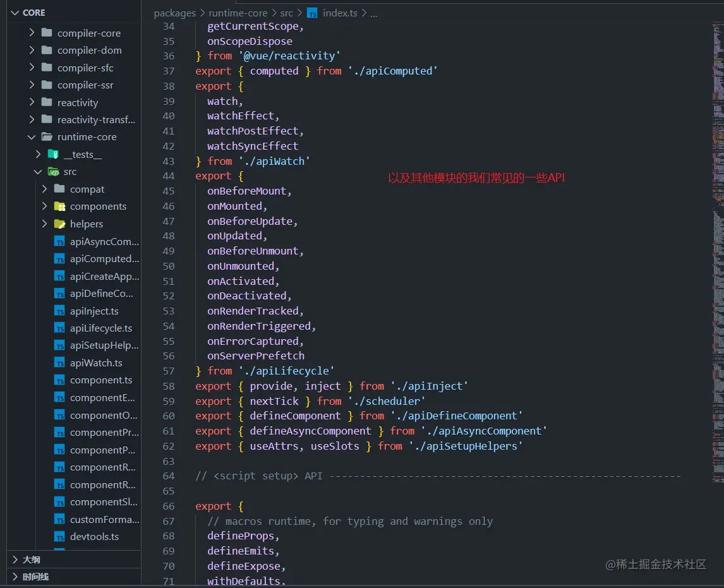The height and width of the screenshot is (588, 724).
Task: Click the __tests__ test folder icon
Action: (53, 154)
